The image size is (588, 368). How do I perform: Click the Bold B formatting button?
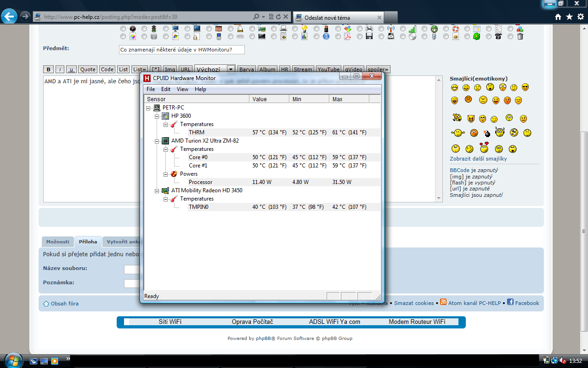click(x=48, y=69)
